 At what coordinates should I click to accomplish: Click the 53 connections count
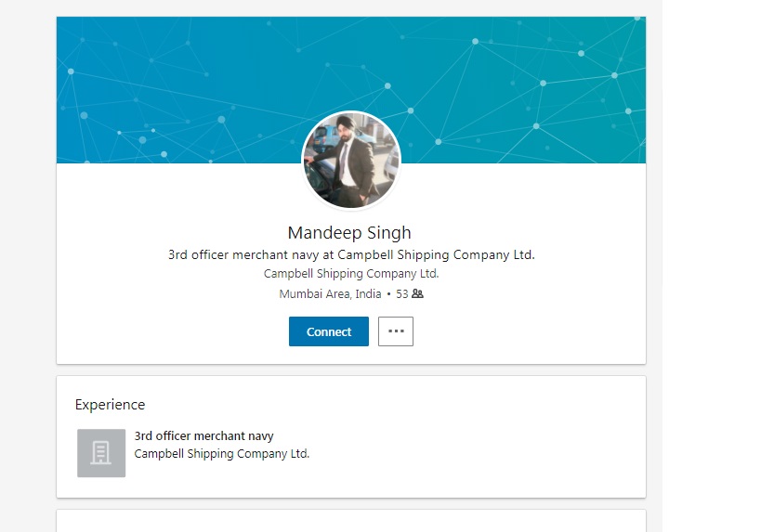click(x=401, y=294)
